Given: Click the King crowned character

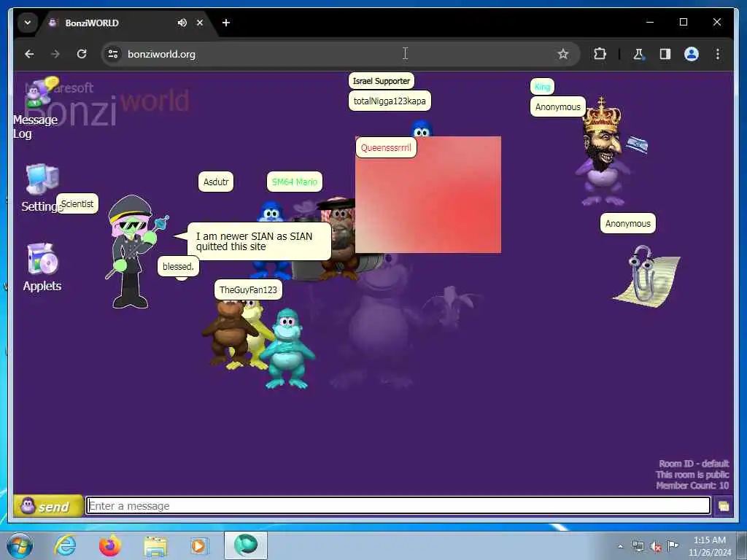Looking at the screenshot, I should (x=605, y=152).
